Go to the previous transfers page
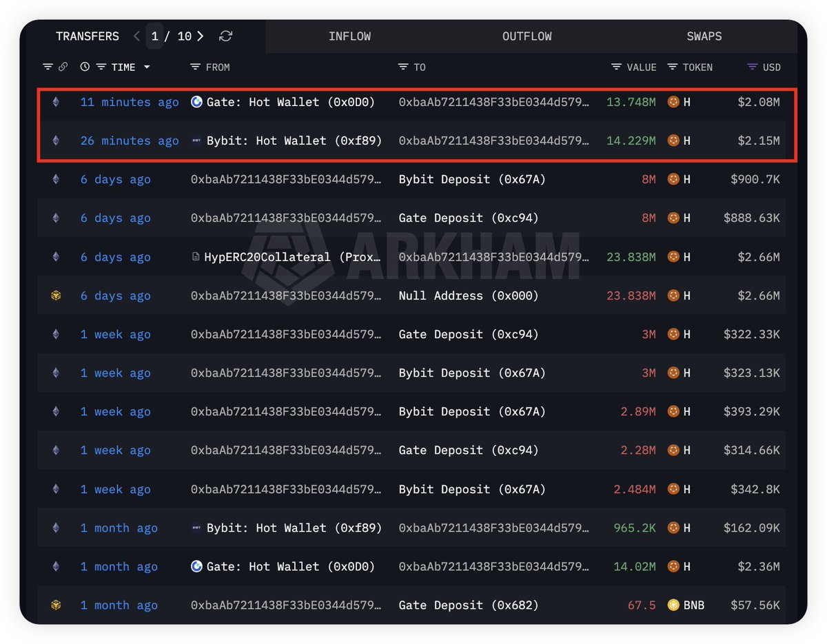This screenshot has width=827, height=644. pos(137,36)
